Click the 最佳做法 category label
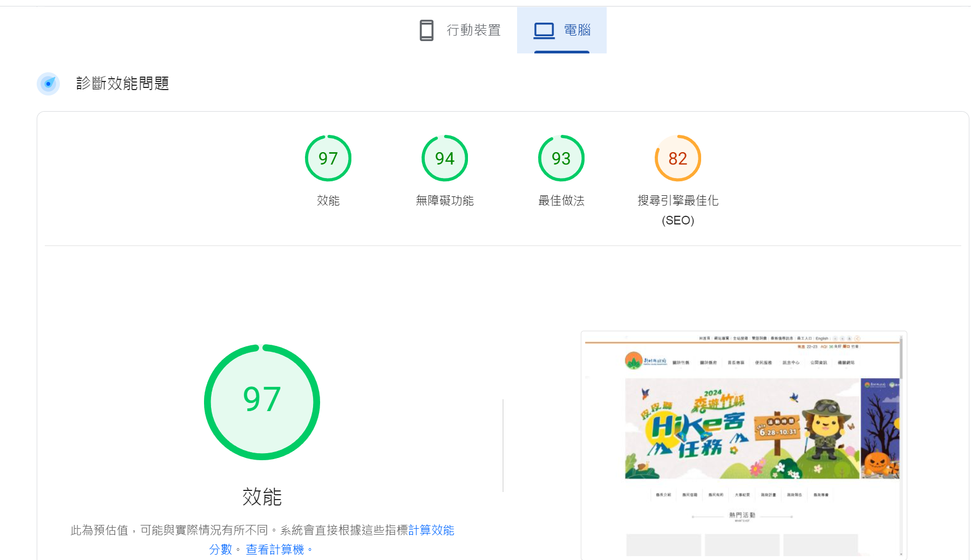This screenshot has height=560, width=971. [561, 201]
